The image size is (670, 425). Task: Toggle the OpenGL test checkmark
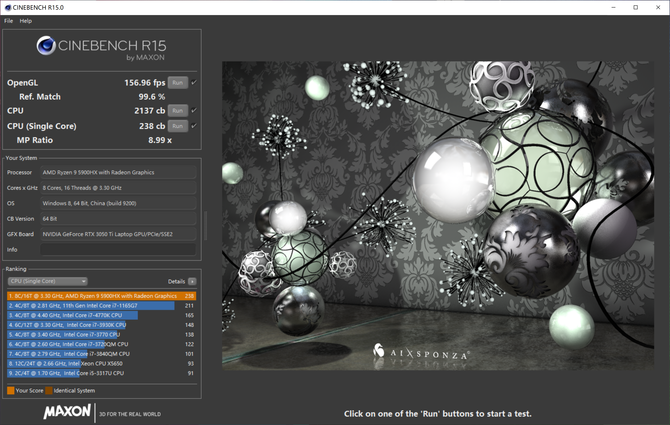[x=194, y=82]
